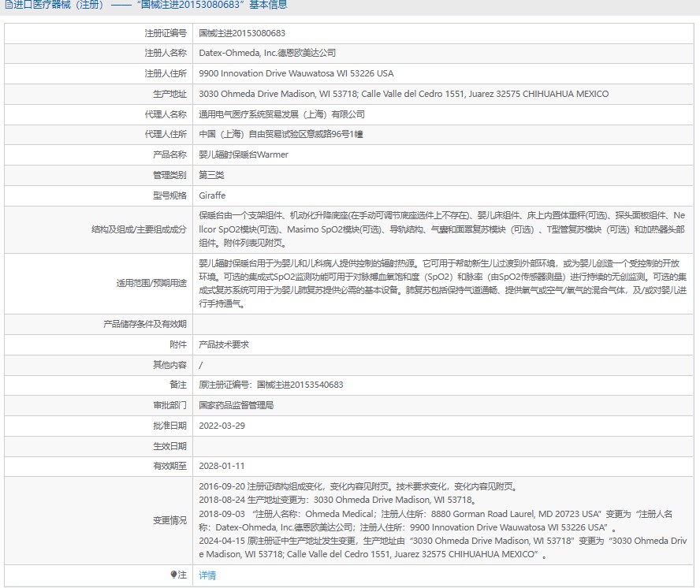Select agent address 中国（上海）自由贸易试验区意威路96号1幢
The height and width of the screenshot is (588, 700).
[281, 134]
